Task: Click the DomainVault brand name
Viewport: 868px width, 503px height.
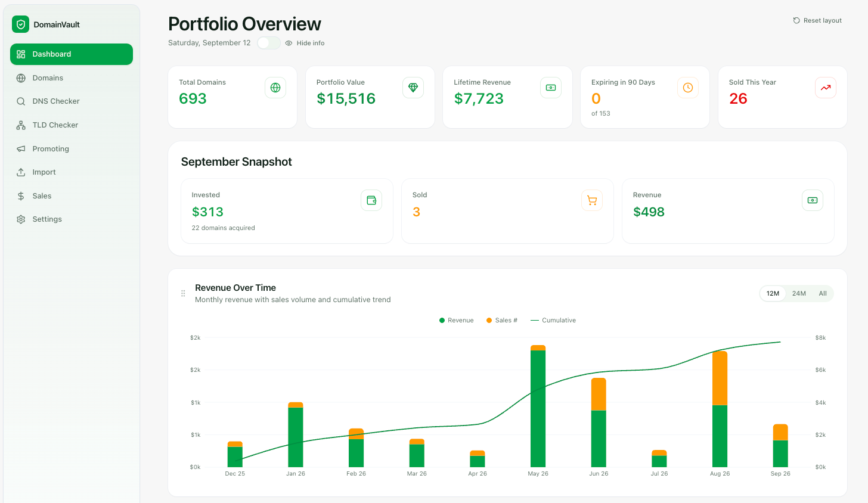Action: click(57, 24)
